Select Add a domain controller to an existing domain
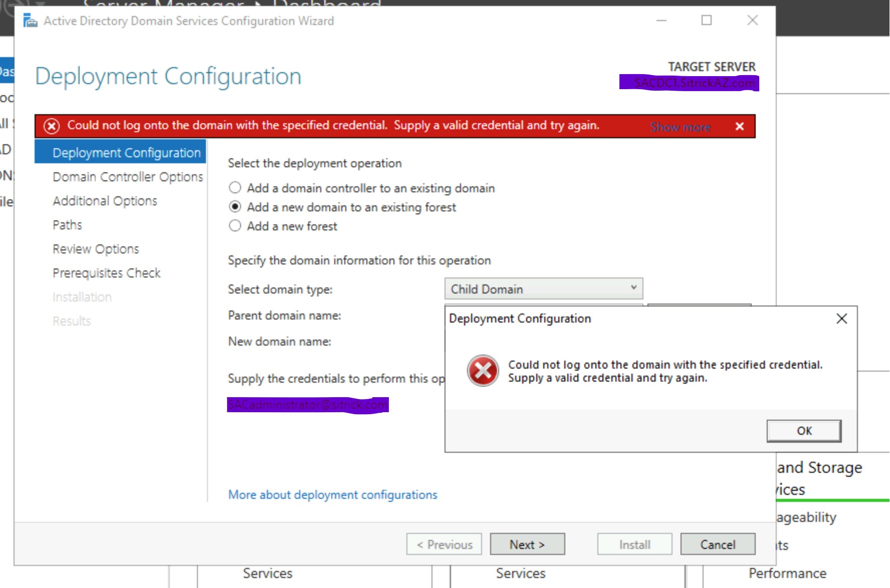 (235, 187)
